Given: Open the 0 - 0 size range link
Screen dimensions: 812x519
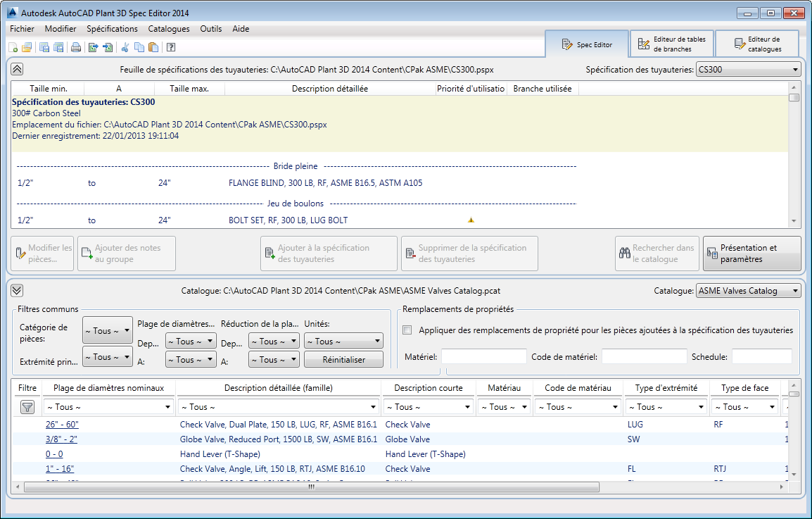Looking at the screenshot, I should point(54,454).
